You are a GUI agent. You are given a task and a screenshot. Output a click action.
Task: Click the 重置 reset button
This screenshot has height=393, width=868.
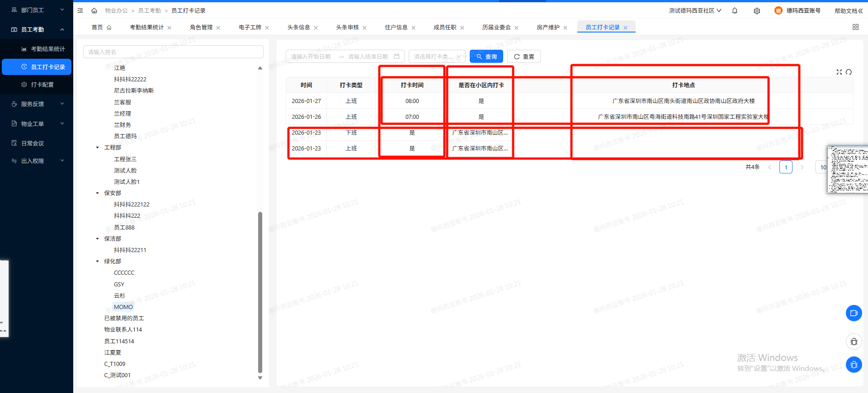(x=524, y=56)
